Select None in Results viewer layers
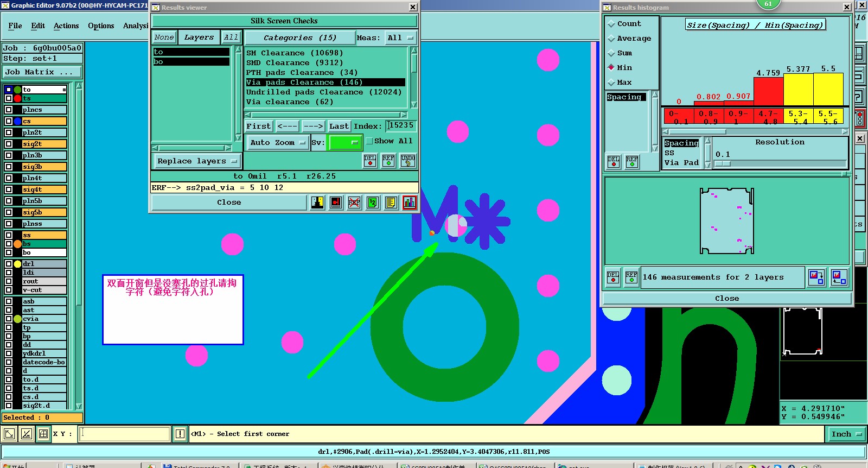 pyautogui.click(x=164, y=37)
